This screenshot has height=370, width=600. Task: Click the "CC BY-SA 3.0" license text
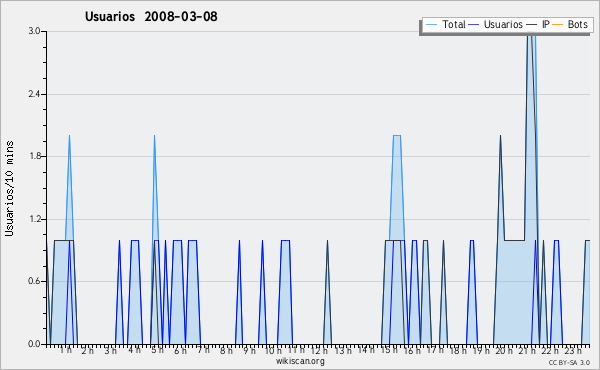(x=569, y=362)
